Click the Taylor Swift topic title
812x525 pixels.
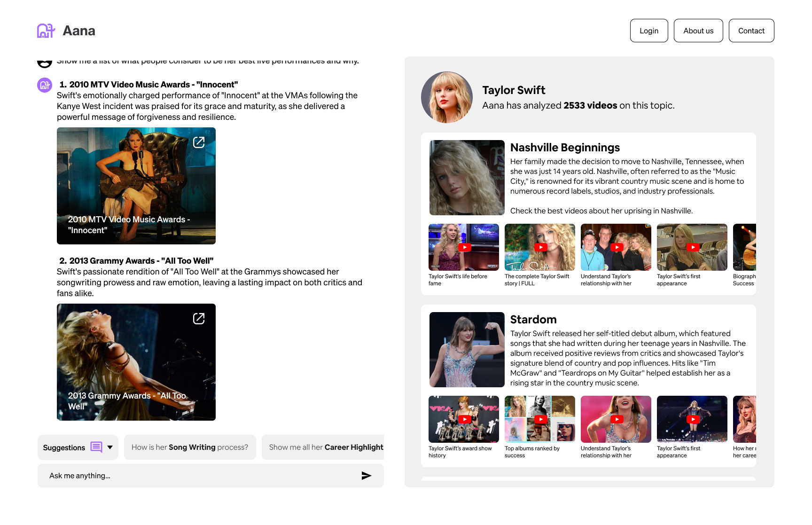point(514,90)
